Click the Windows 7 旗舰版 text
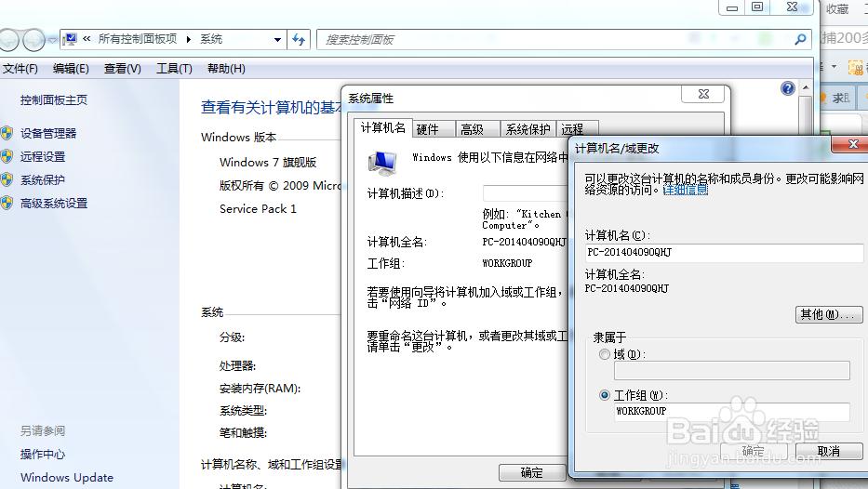 click(x=268, y=163)
